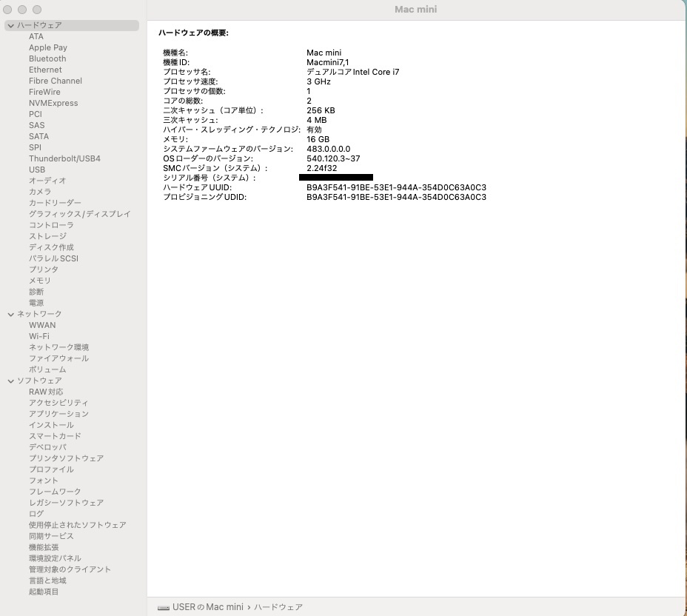This screenshot has width=687, height=616.
Task: Show Ethernet information
Action: pos(45,70)
